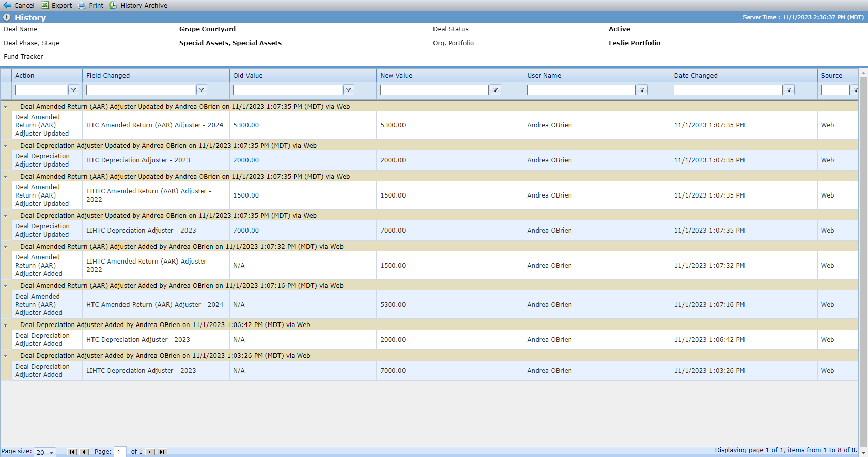
Task: Click the date '11/1/2023 1:06:42 PM' cell
Action: click(x=743, y=340)
